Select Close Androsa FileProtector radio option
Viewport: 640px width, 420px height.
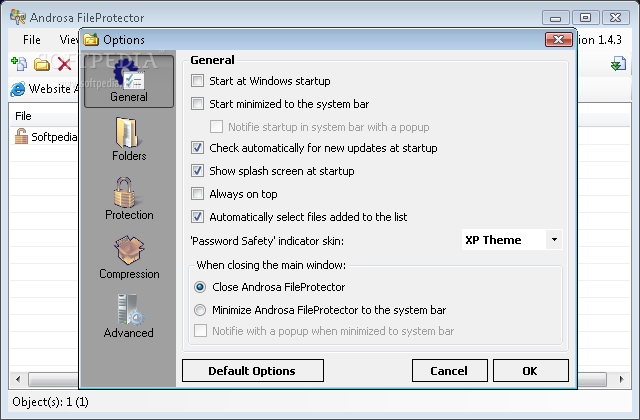pyautogui.click(x=200, y=287)
